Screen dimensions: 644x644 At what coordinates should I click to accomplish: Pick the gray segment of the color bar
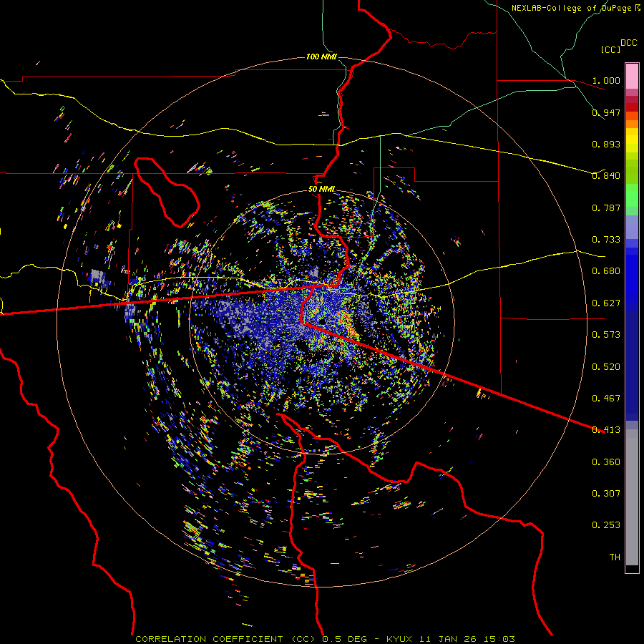[x=632, y=497]
